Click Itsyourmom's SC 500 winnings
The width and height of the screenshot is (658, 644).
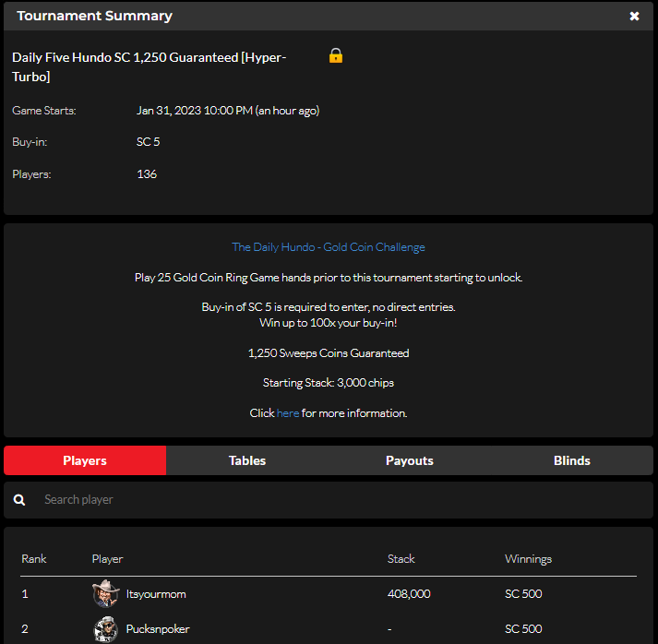pos(523,594)
